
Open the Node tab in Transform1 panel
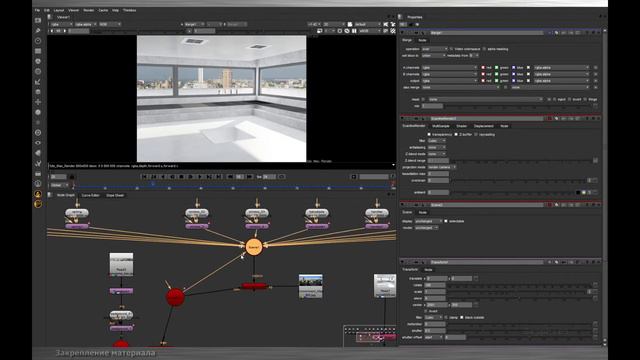[428, 270]
